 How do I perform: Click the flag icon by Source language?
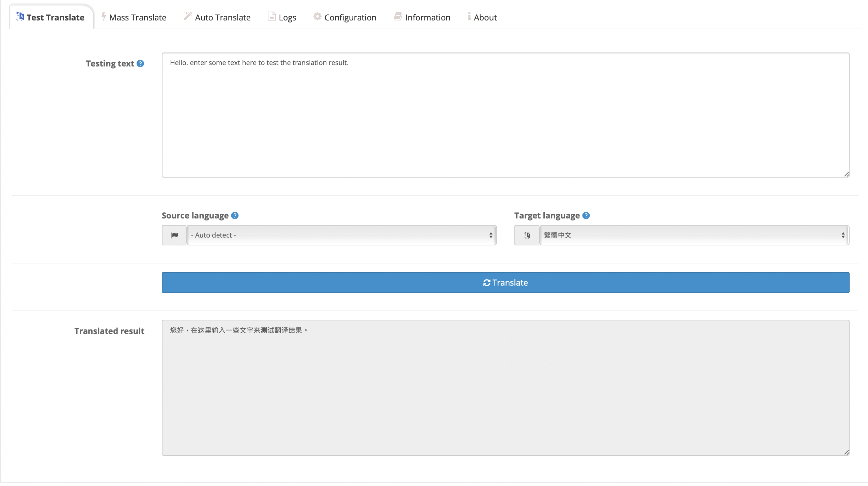pyautogui.click(x=174, y=235)
